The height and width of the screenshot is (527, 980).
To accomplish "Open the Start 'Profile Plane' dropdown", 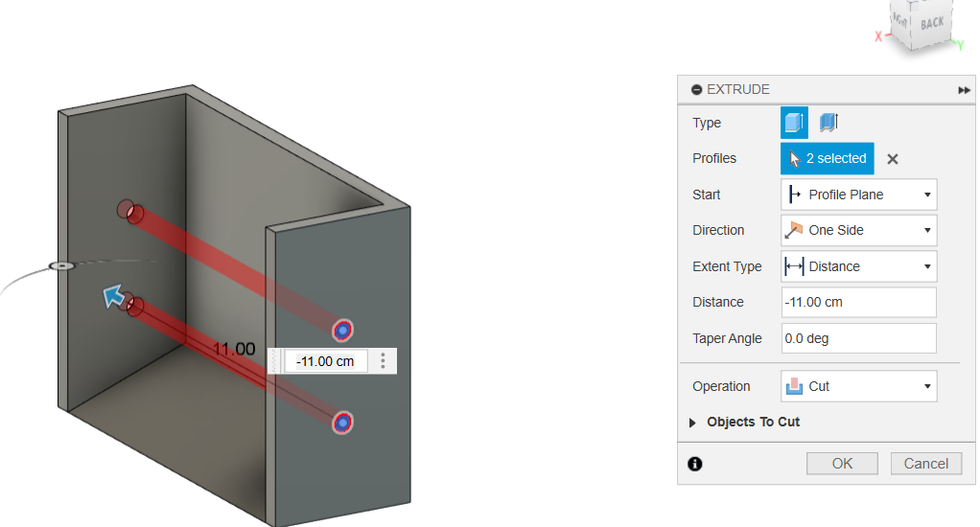I will [x=858, y=195].
